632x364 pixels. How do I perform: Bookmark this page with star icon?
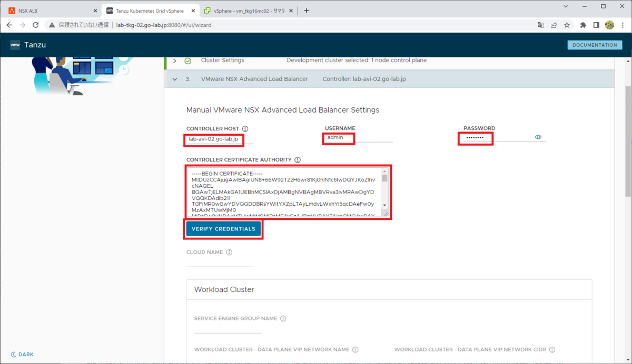coord(567,25)
